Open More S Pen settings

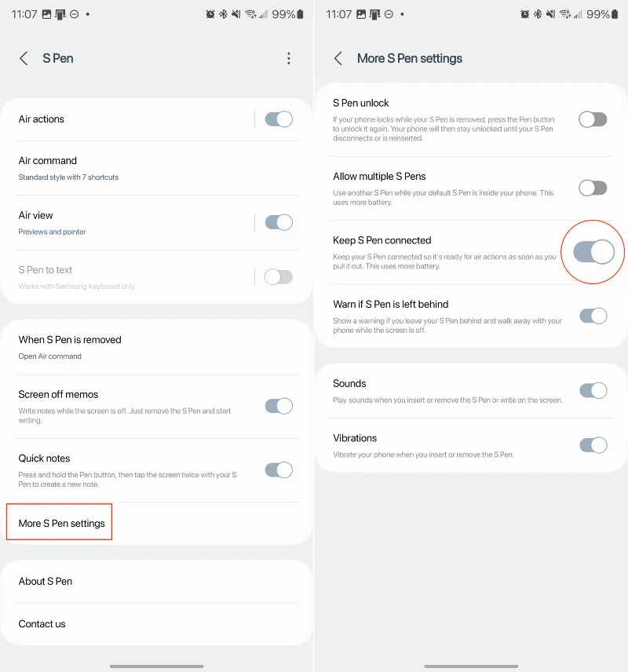(x=61, y=523)
